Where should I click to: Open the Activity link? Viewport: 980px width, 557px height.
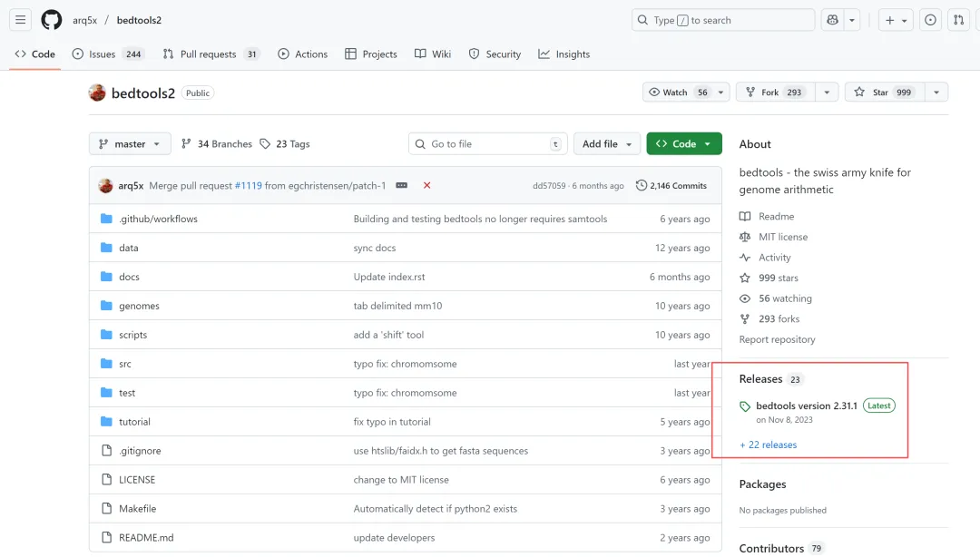tap(765, 258)
